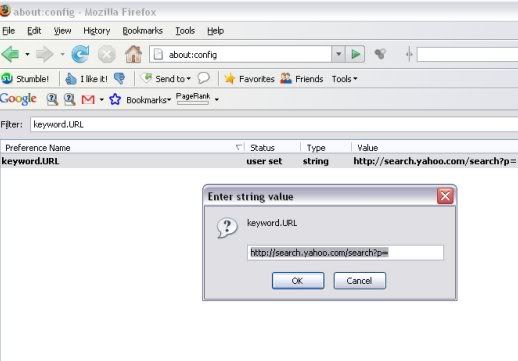Open the Bookmarks menu in the menu bar
Viewport: 518px width, 361px height.
tap(142, 31)
